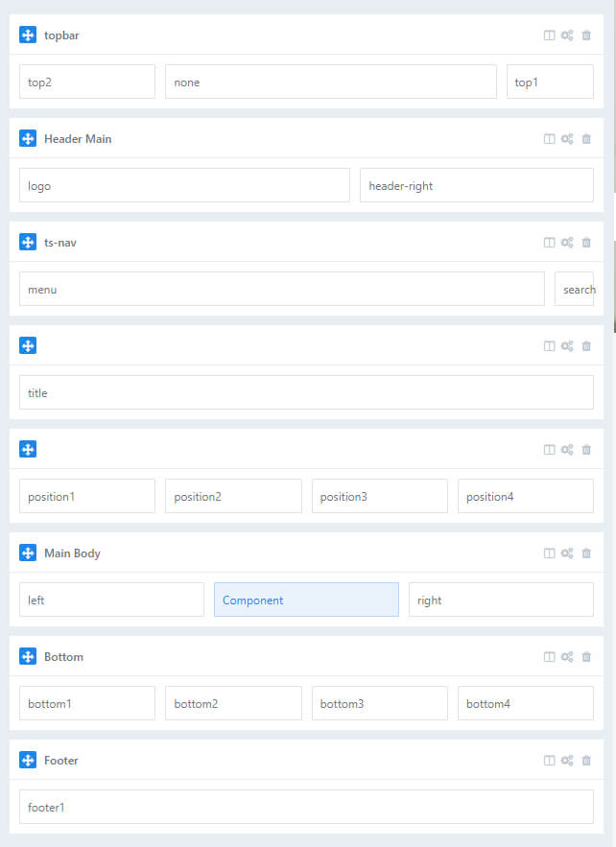Viewport: 616px width, 847px height.
Task: Delete the topbar row
Action: [586, 35]
